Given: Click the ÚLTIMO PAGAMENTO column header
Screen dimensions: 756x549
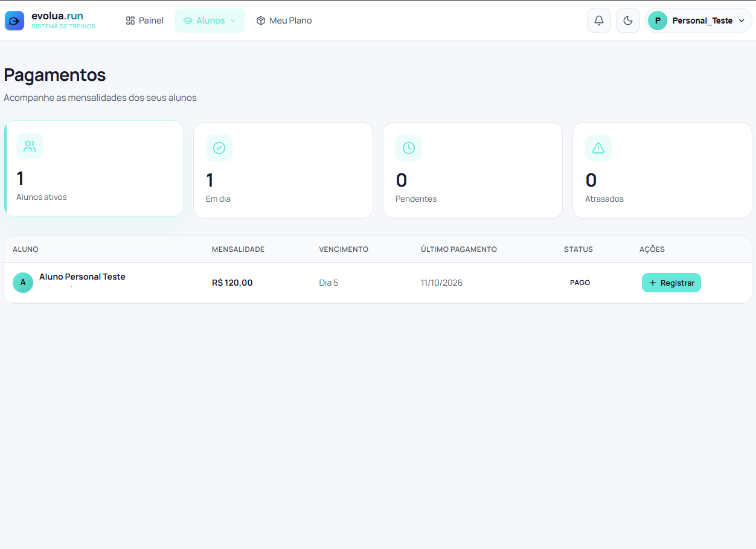Looking at the screenshot, I should [x=459, y=249].
